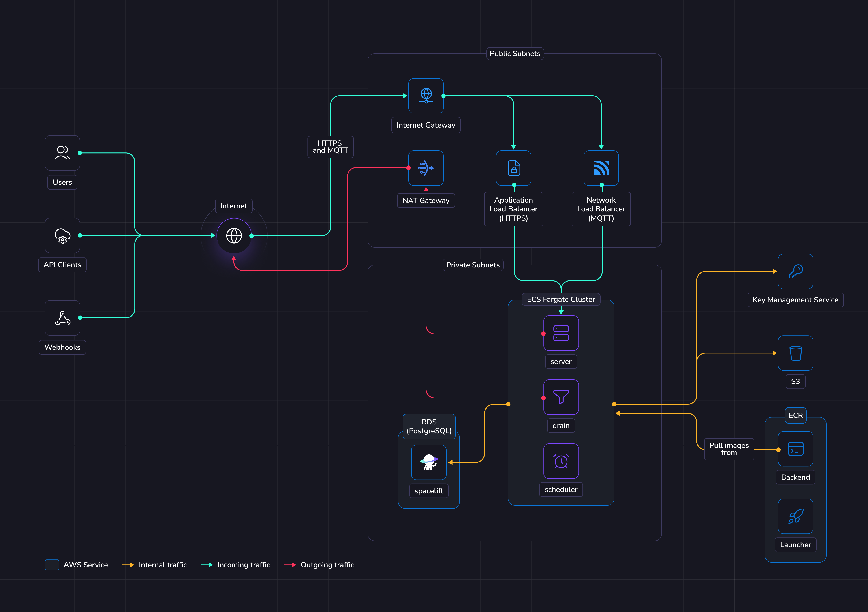
Task: Click the AWS Service legend swatch
Action: coord(52,565)
